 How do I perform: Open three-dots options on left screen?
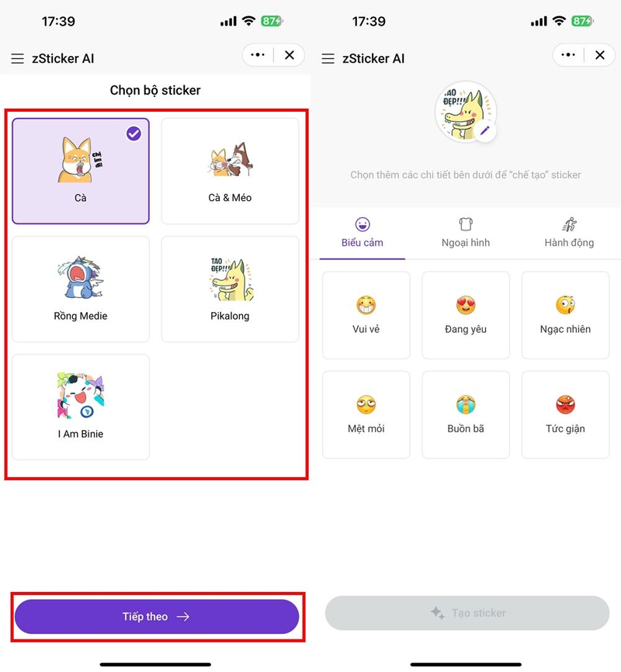258,55
